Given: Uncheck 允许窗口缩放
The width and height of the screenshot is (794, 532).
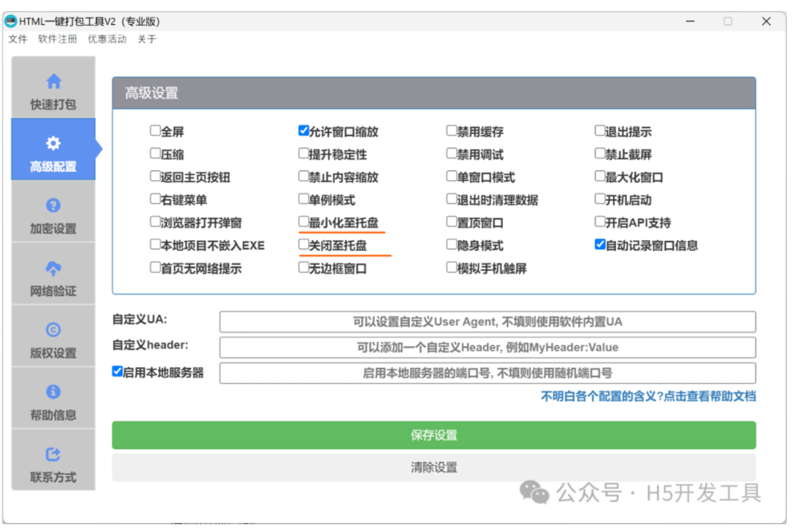Looking at the screenshot, I should coord(304,131).
